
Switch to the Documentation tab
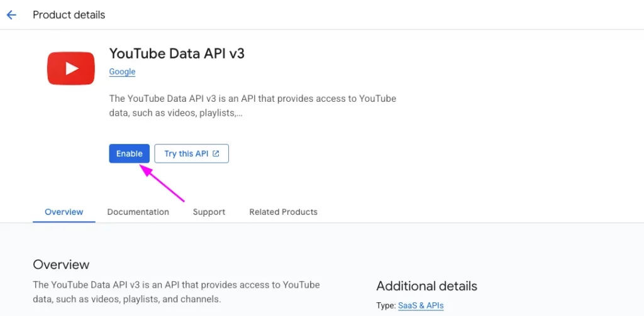coord(138,212)
